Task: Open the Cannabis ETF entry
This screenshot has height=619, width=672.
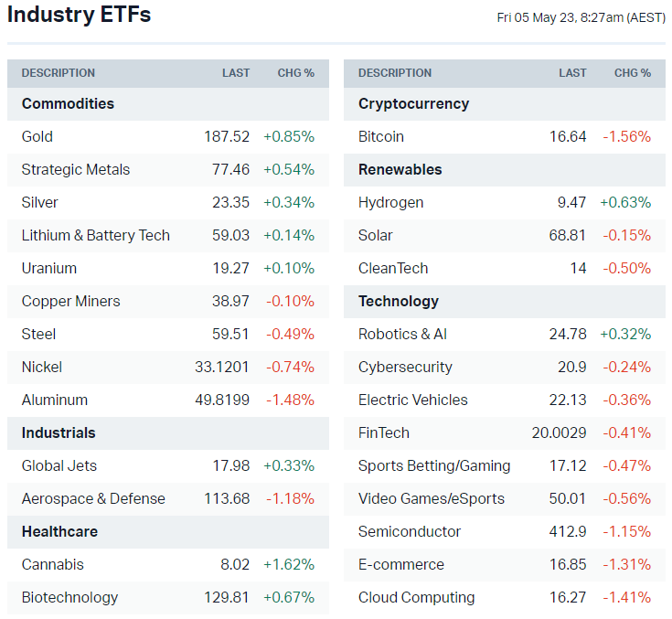Action: point(53,564)
